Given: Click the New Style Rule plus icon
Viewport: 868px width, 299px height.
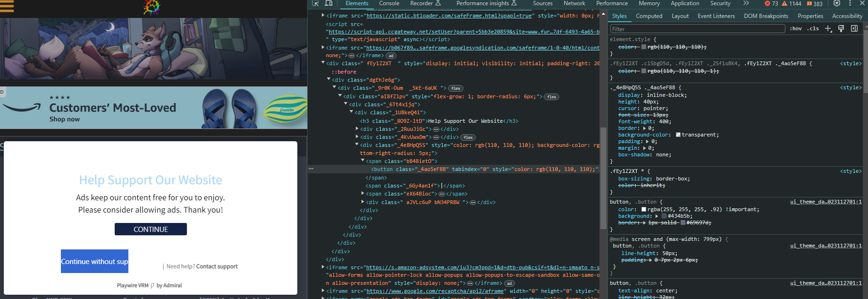Looking at the screenshot, I should click(x=828, y=29).
